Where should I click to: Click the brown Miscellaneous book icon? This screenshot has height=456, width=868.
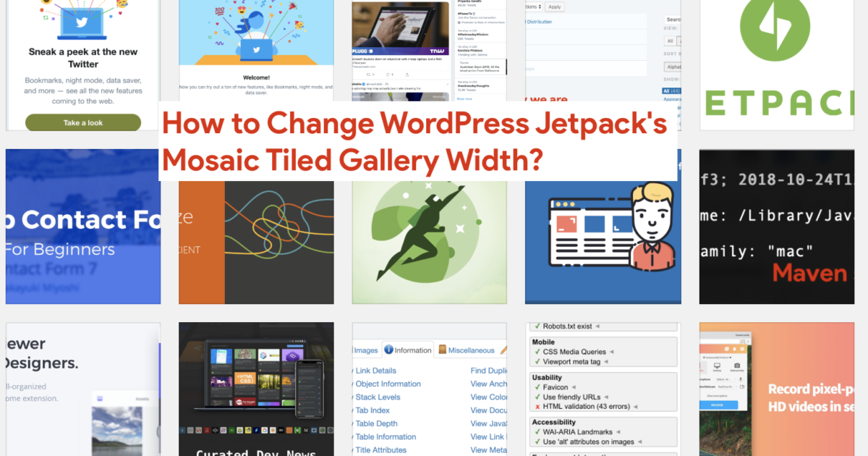coord(442,350)
